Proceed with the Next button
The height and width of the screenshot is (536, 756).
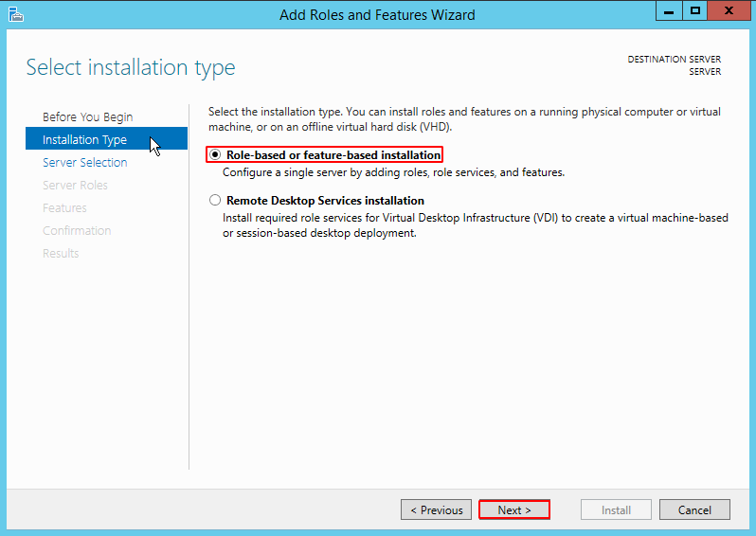514,509
